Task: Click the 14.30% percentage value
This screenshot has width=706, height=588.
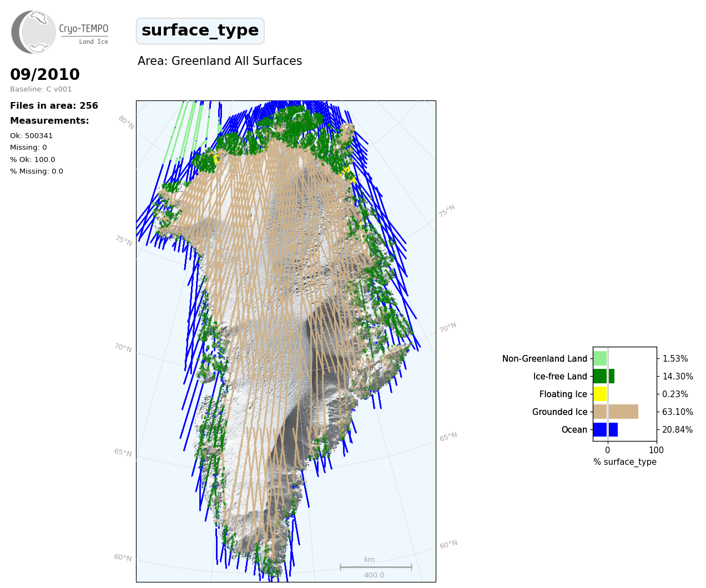Action: point(678,377)
